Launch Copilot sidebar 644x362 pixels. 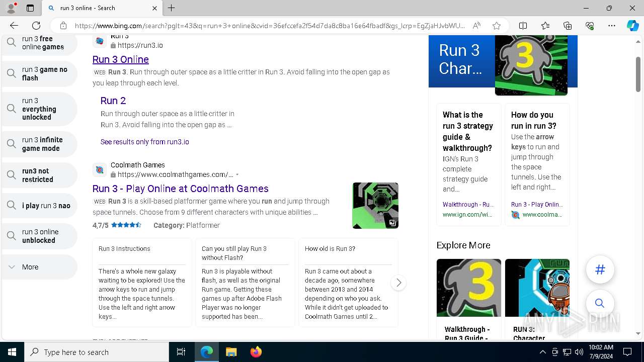pos(632,26)
